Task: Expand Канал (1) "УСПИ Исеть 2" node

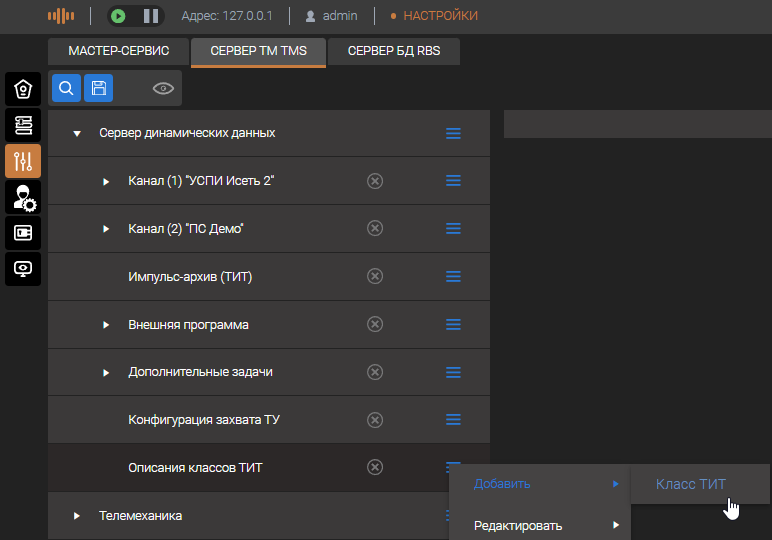Action: [x=106, y=181]
